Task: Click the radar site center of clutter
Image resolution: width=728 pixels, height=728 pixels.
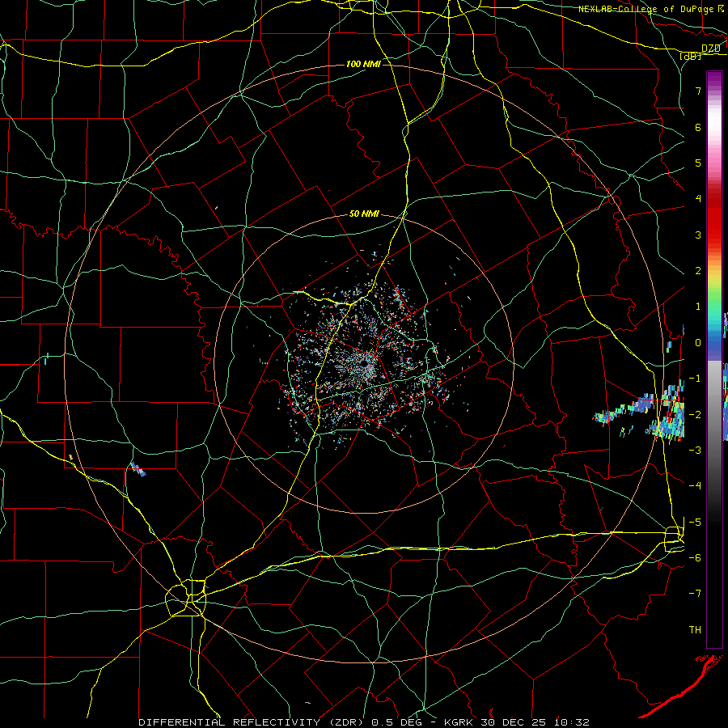Action: (364, 363)
